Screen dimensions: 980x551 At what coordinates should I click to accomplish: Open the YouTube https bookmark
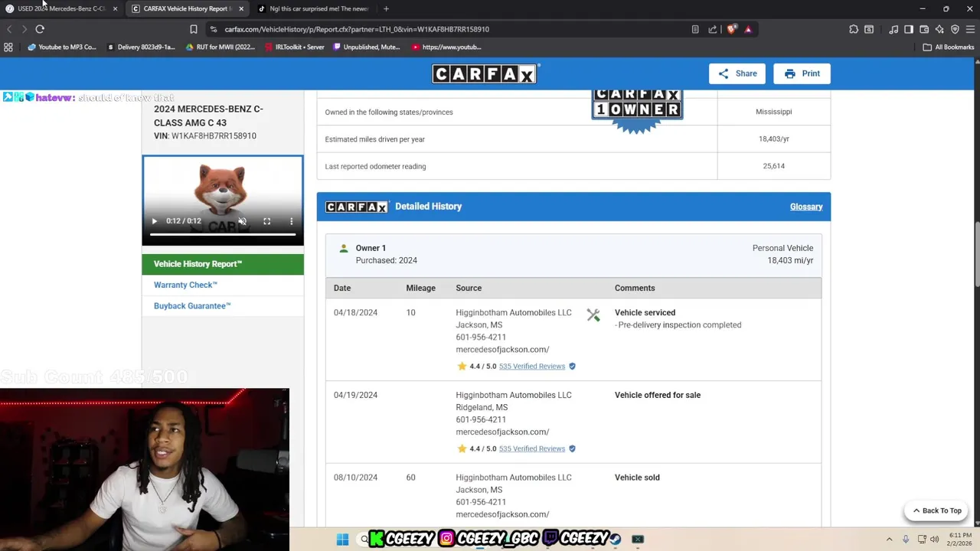pyautogui.click(x=446, y=47)
